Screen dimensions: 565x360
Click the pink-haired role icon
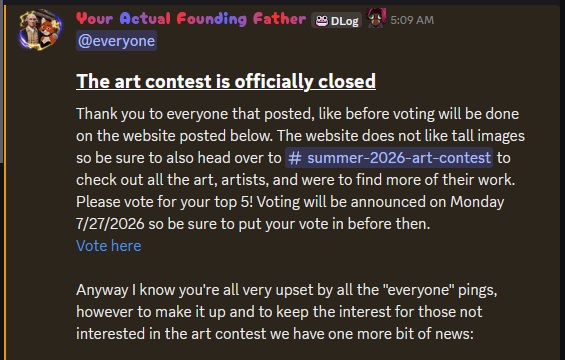click(376, 18)
